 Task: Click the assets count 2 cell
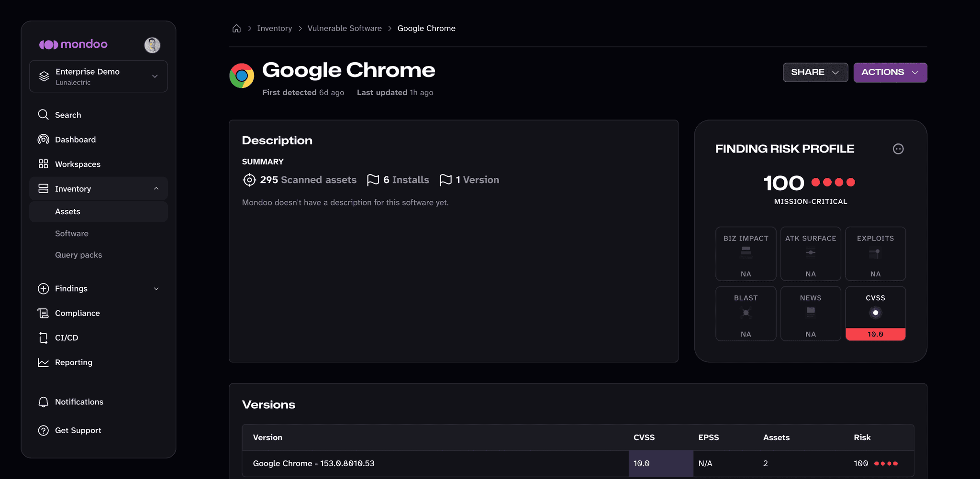pyautogui.click(x=766, y=463)
